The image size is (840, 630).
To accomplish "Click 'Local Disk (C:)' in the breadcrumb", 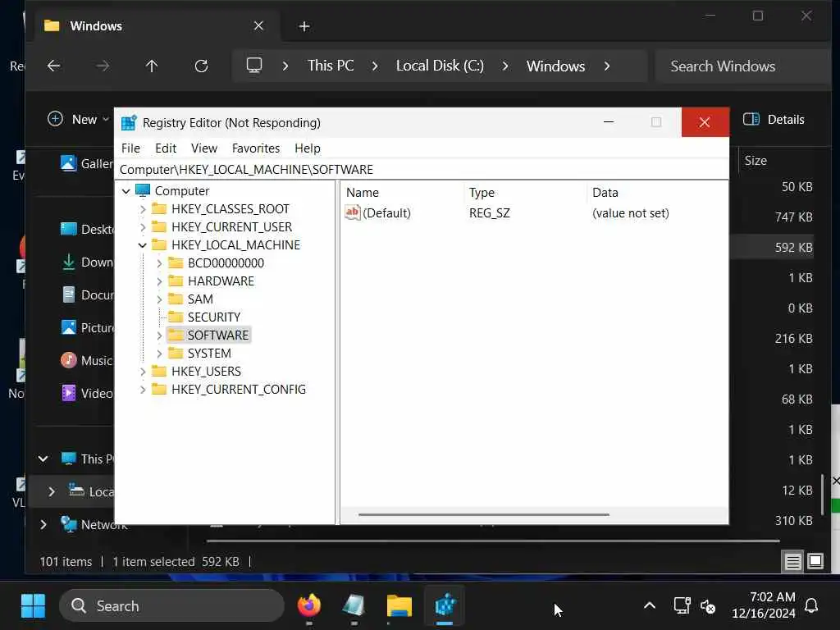I will (440, 66).
